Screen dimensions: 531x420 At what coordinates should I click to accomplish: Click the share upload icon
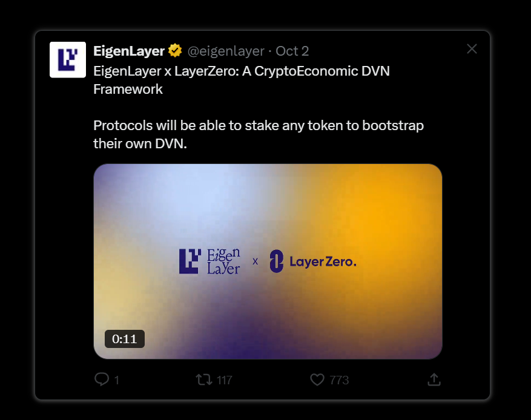(x=434, y=379)
